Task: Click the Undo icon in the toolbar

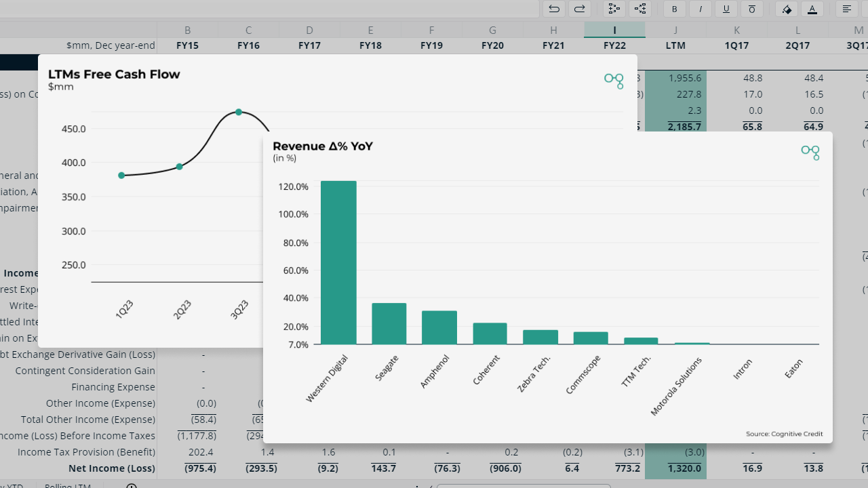Action: pos(554,9)
